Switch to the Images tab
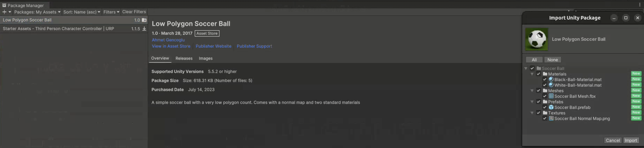The height and width of the screenshot is (148, 644). tap(205, 58)
